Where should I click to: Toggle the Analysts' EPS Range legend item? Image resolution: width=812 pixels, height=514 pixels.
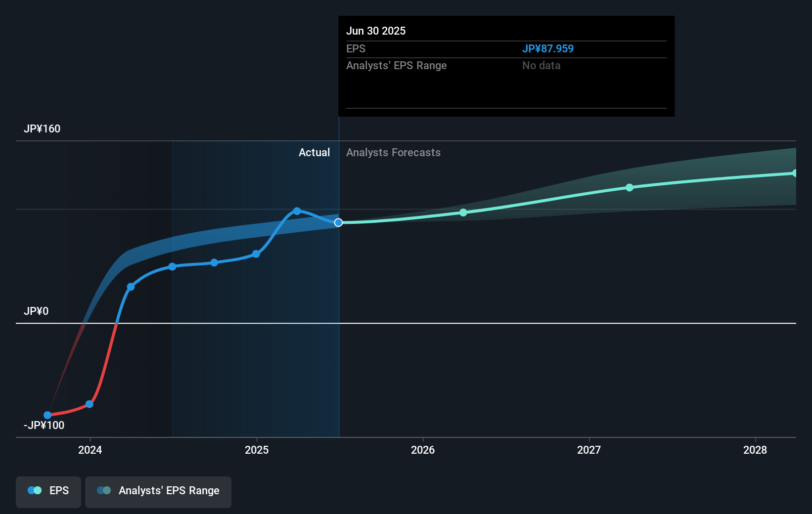coord(158,492)
